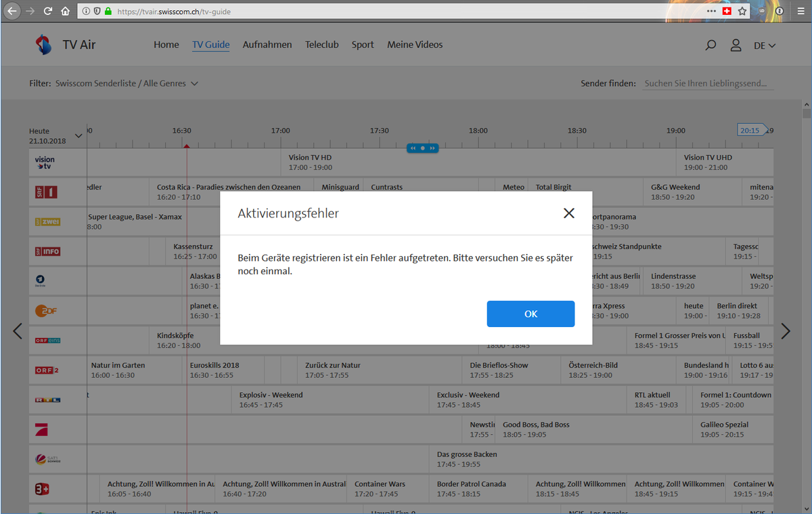Select the Vision TV channel logo
The height and width of the screenshot is (514, 812).
[45, 163]
